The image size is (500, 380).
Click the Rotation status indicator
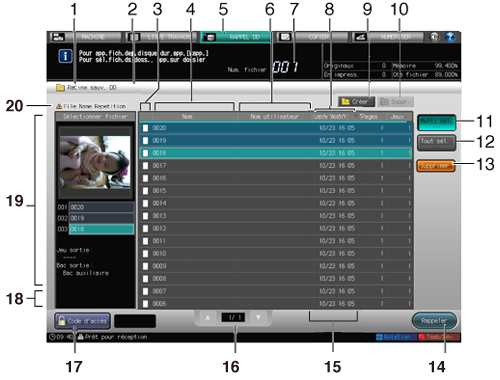tap(396, 337)
